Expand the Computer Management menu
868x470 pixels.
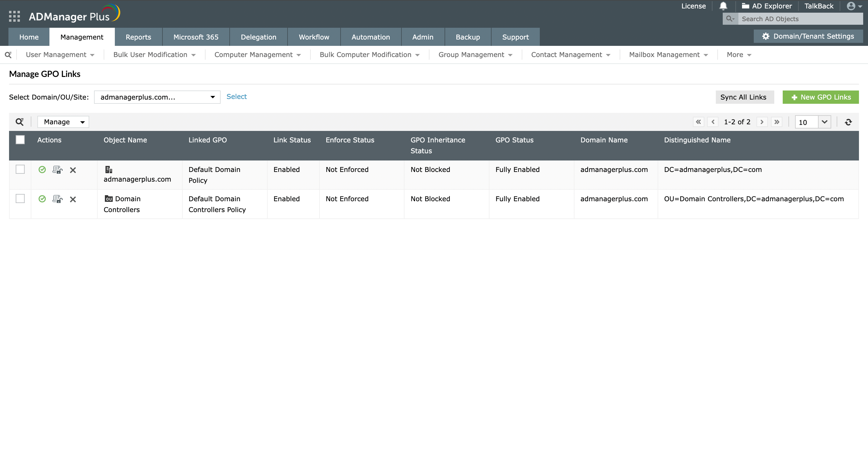pyautogui.click(x=257, y=54)
